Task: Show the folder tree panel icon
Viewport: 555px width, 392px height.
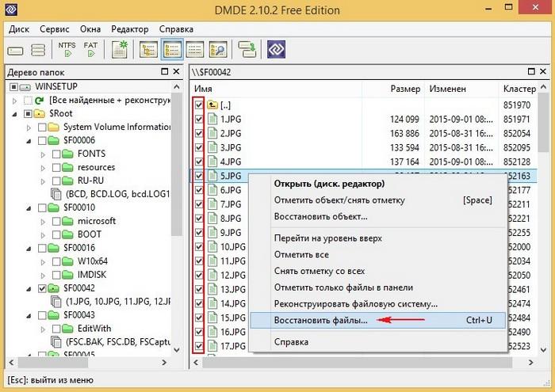Action: [x=148, y=49]
